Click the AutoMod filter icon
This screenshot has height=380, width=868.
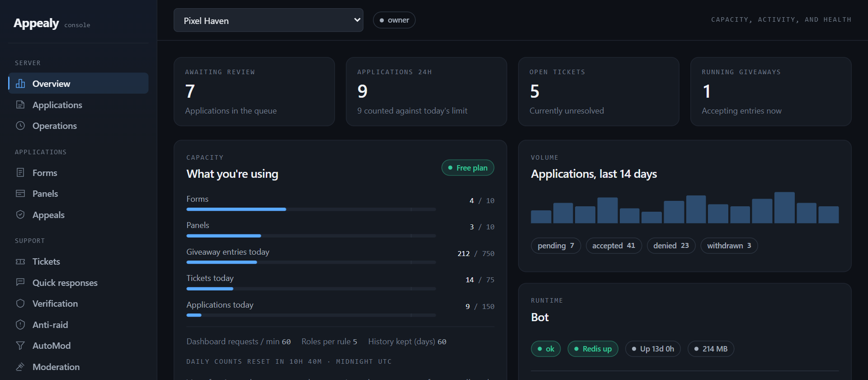tap(20, 346)
